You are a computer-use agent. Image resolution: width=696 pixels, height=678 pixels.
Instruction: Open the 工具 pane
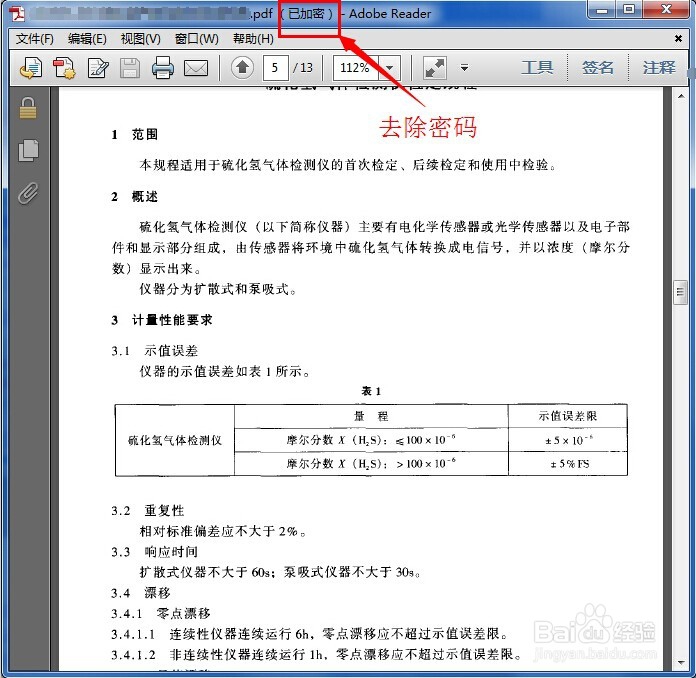(x=537, y=67)
